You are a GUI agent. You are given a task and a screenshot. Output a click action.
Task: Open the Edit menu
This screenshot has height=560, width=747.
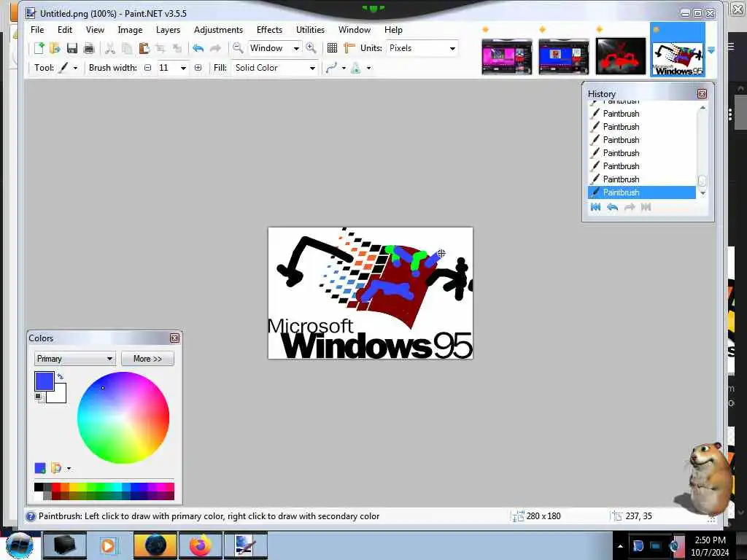(x=65, y=29)
